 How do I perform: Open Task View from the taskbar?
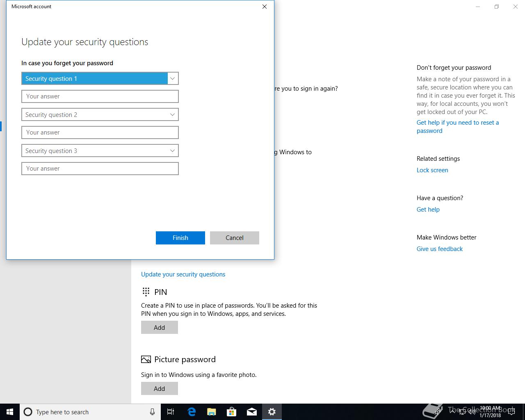[x=171, y=412]
